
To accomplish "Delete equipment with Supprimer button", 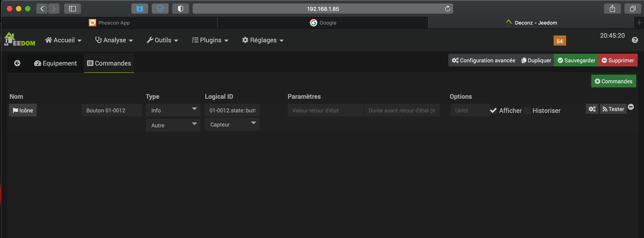I will pyautogui.click(x=618, y=60).
